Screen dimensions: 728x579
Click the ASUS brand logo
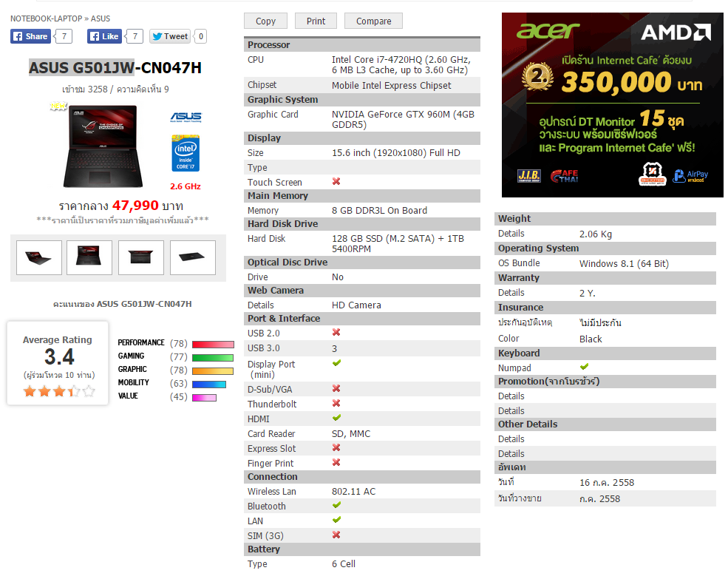(x=186, y=117)
